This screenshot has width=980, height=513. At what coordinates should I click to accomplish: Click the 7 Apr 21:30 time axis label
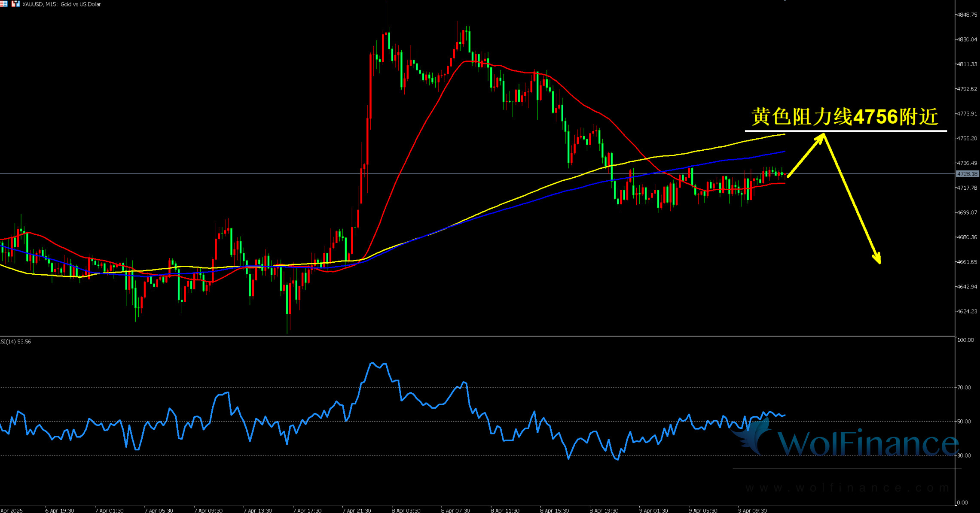(x=357, y=510)
